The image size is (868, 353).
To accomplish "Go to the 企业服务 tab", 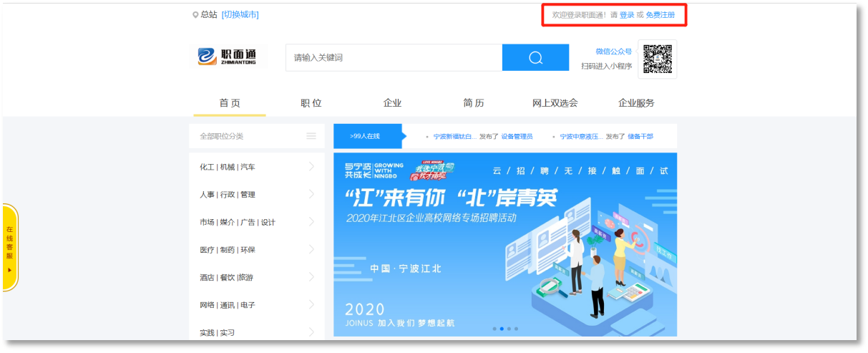I will [636, 103].
